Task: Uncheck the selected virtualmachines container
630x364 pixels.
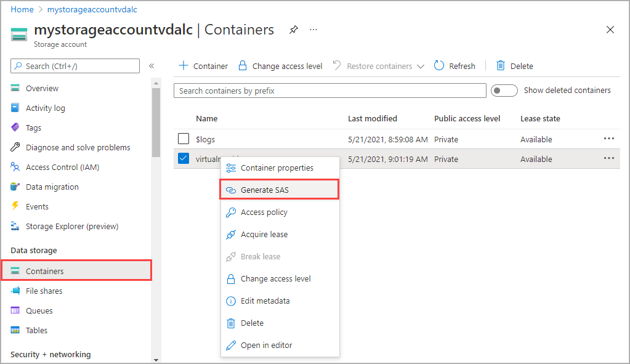Action: point(183,158)
